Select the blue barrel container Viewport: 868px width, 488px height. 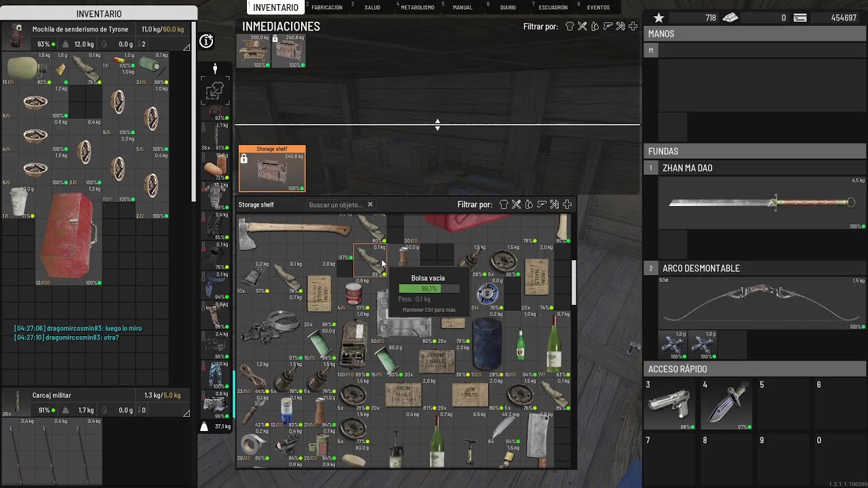point(487,344)
